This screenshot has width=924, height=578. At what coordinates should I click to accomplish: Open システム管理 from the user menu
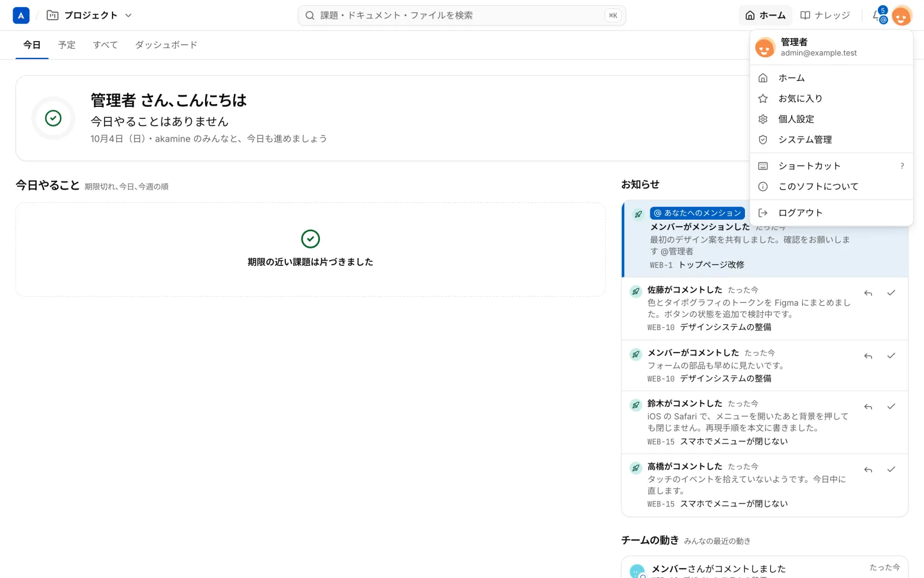click(831, 140)
